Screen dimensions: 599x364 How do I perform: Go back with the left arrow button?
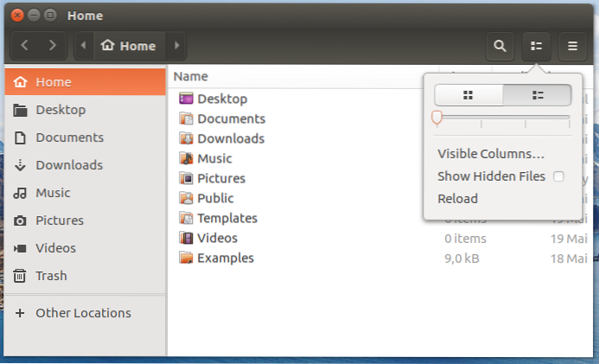(x=24, y=46)
